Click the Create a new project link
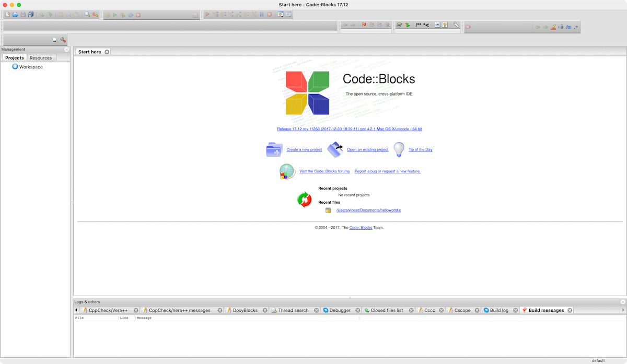This screenshot has width=627, height=364. point(304,150)
